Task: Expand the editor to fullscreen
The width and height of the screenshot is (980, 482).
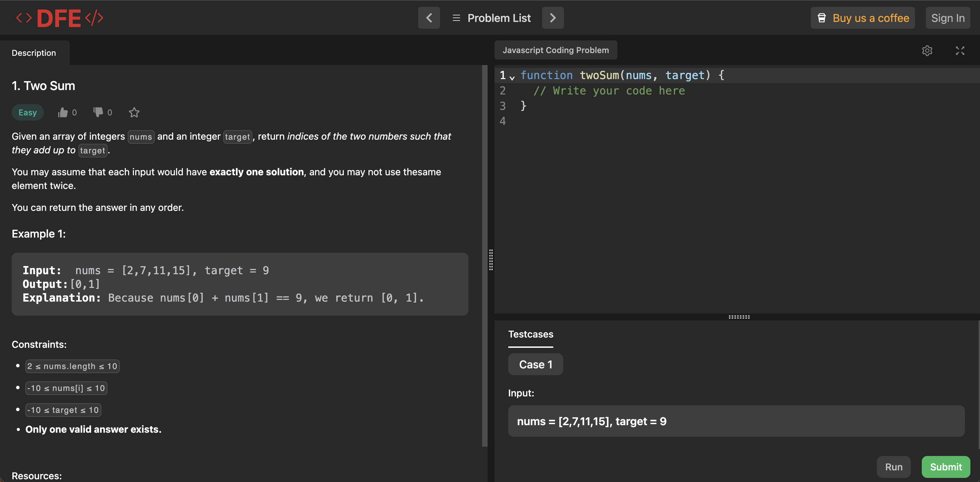Action: [x=960, y=51]
